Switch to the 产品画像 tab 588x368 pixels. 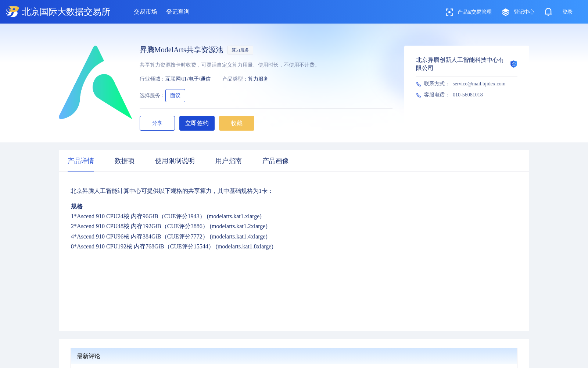[276, 161]
